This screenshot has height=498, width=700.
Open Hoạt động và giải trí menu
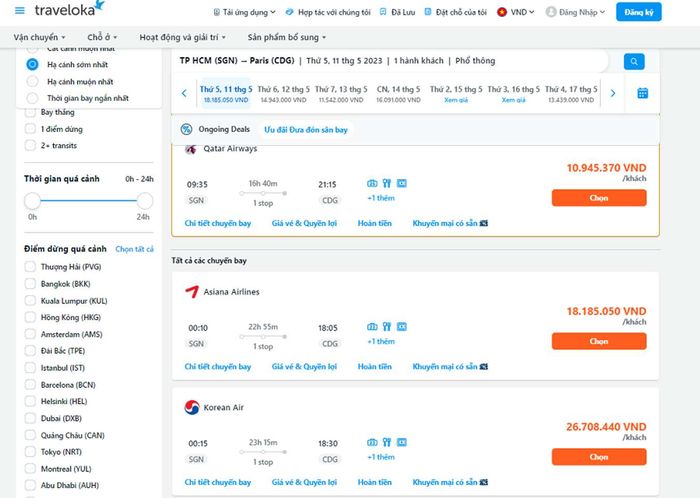point(182,37)
